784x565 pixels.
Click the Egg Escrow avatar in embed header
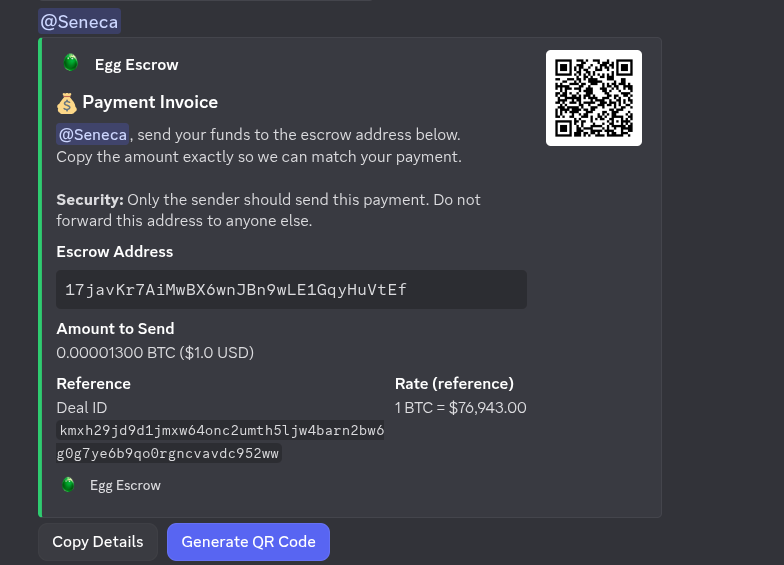(x=70, y=64)
